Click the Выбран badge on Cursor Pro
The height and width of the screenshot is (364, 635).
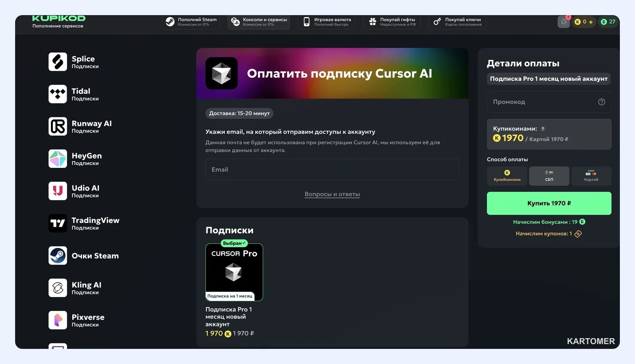(234, 243)
